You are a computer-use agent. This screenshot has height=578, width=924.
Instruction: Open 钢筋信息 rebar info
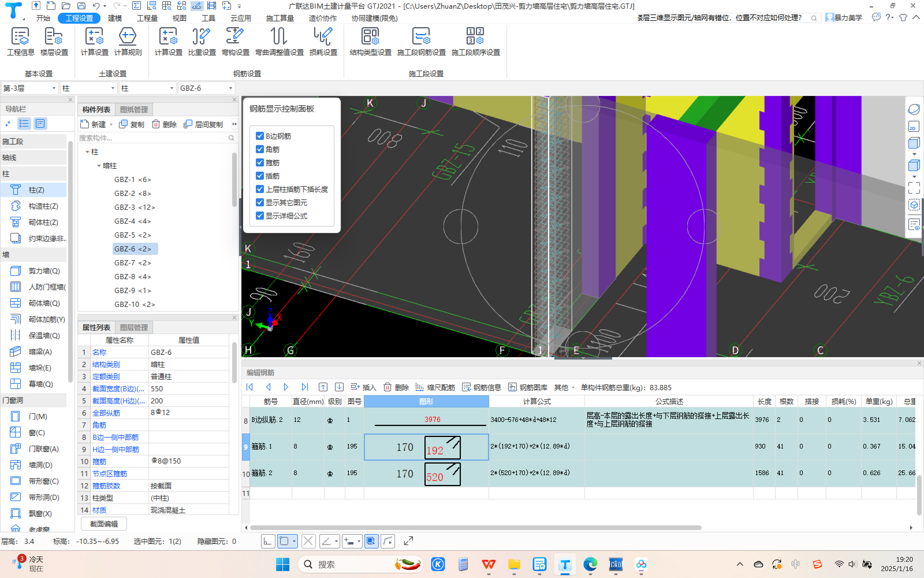[481, 387]
